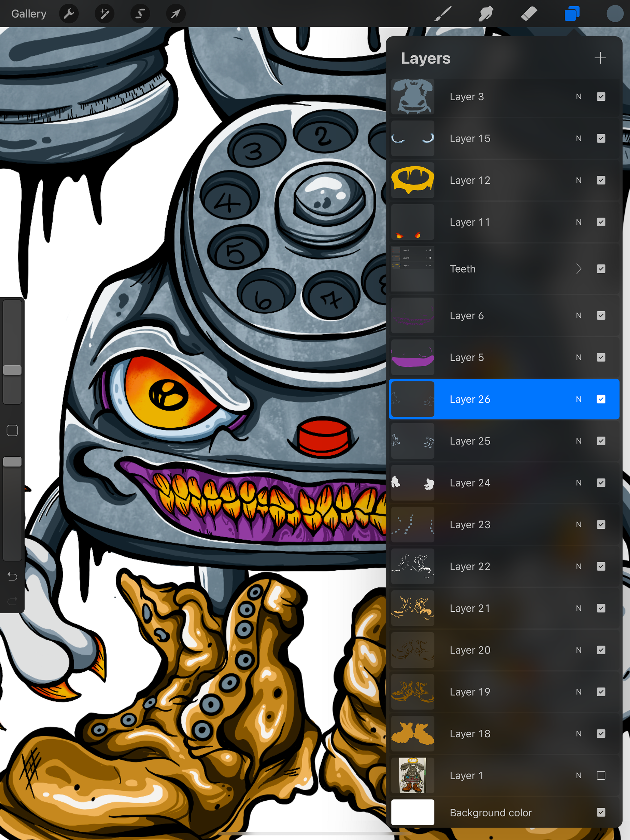Open blend mode N for Layer 26
630x840 pixels.
(578, 399)
